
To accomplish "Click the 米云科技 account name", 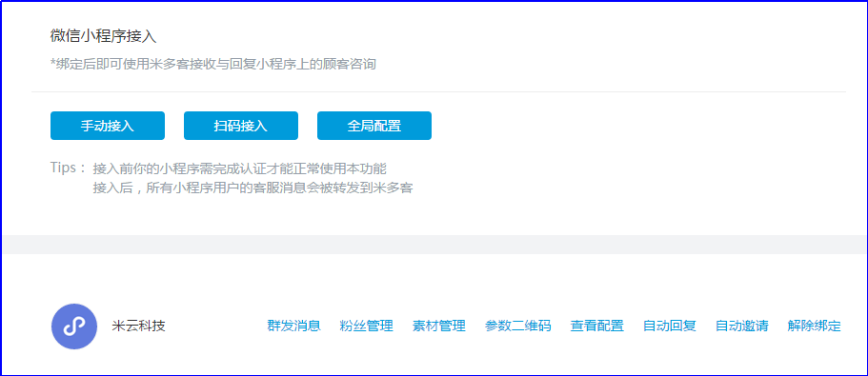I will click(138, 326).
